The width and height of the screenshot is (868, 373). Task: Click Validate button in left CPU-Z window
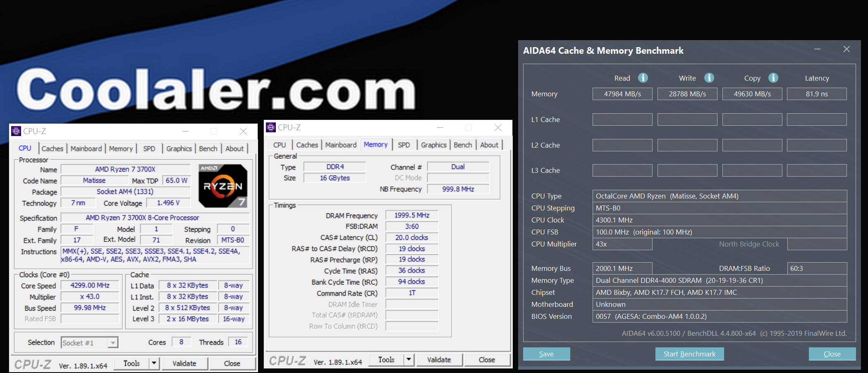[184, 363]
